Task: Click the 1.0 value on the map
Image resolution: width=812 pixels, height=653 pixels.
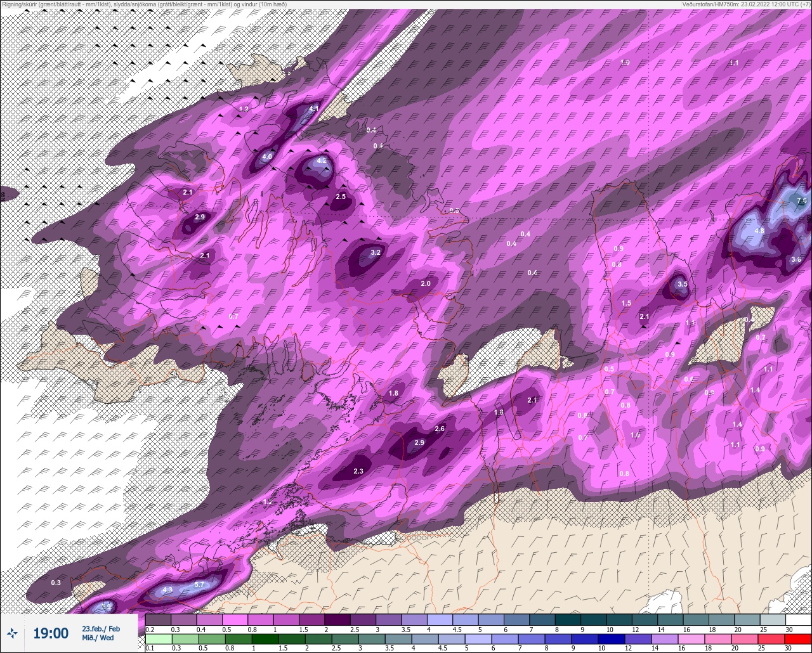Action: click(x=636, y=435)
